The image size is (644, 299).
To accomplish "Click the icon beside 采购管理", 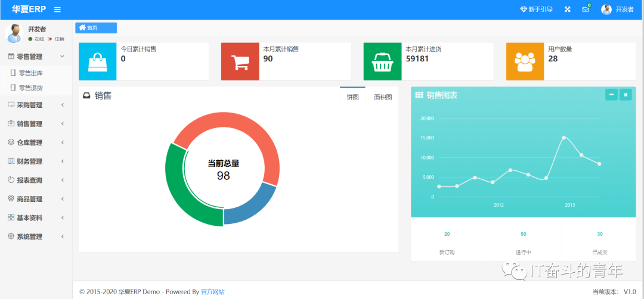I will [x=11, y=105].
